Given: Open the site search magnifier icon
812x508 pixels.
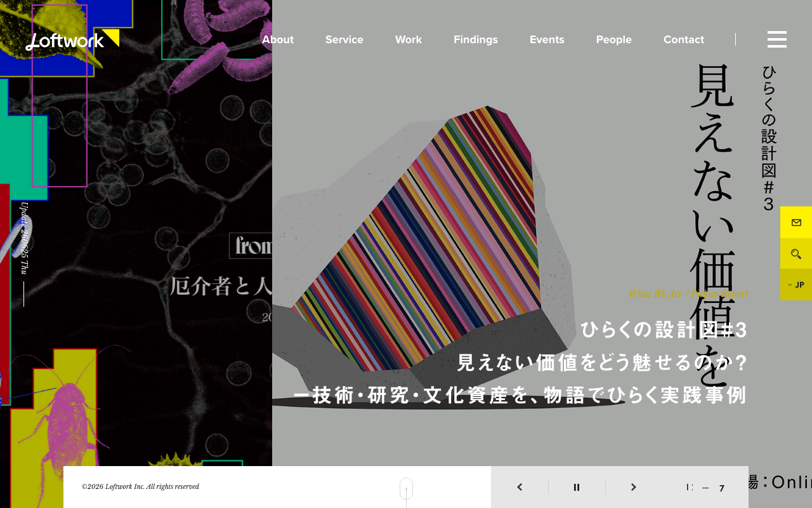Looking at the screenshot, I should coord(796,253).
